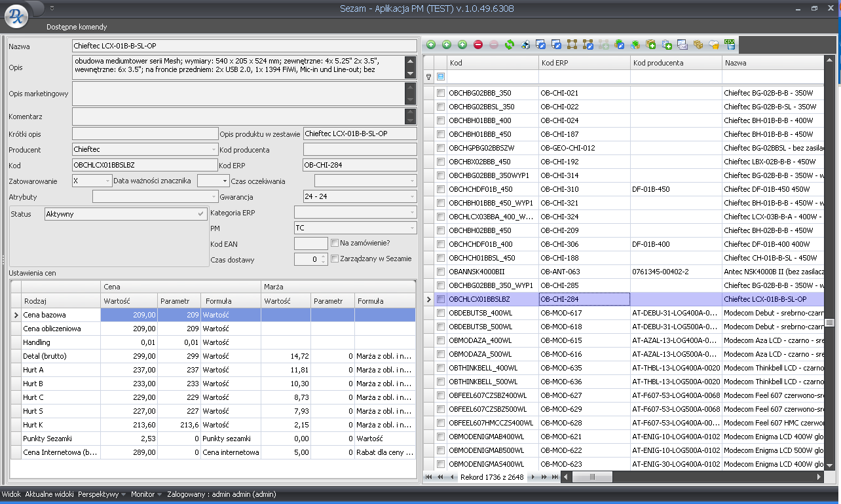Jump to last record in navigator
The height and width of the screenshot is (504, 841).
pyautogui.click(x=555, y=477)
